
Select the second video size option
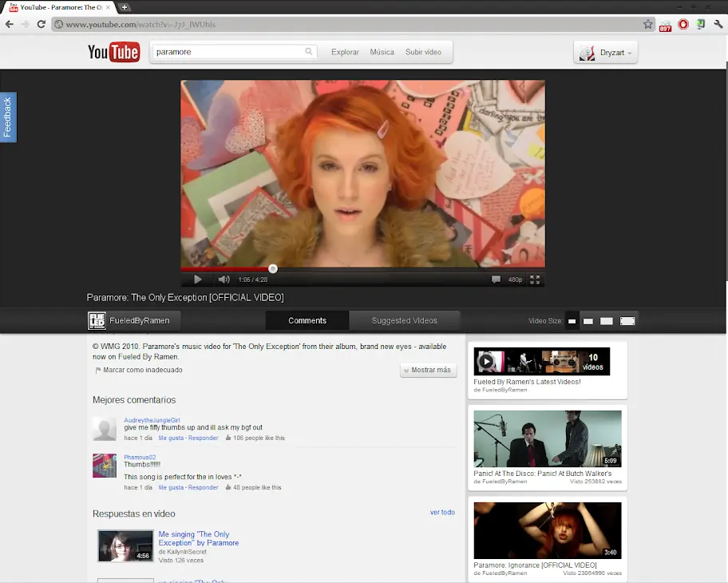(x=588, y=321)
